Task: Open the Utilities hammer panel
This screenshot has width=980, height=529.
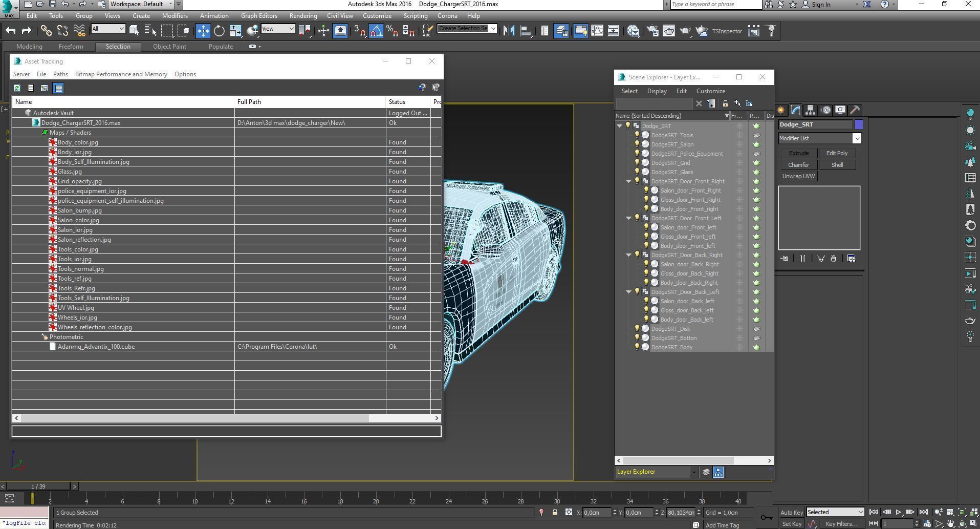Action: (x=855, y=110)
